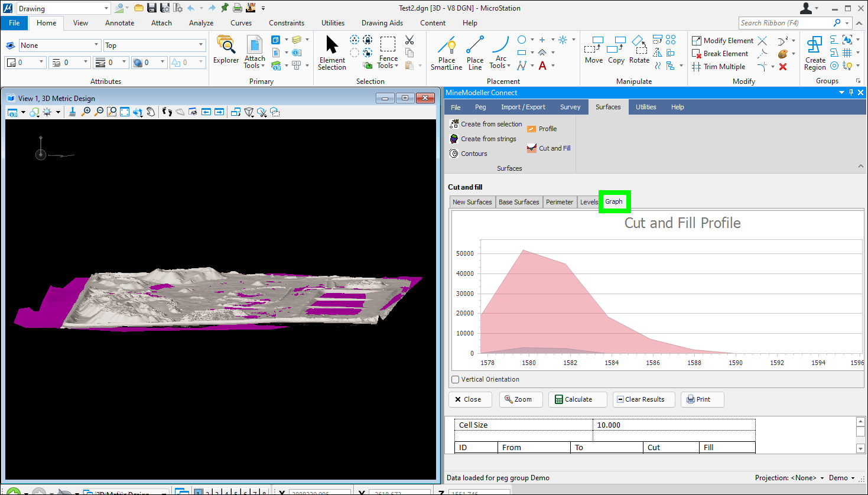The width and height of the screenshot is (868, 495).
Task: Activate the Element Selection arrow tool
Action: [332, 53]
